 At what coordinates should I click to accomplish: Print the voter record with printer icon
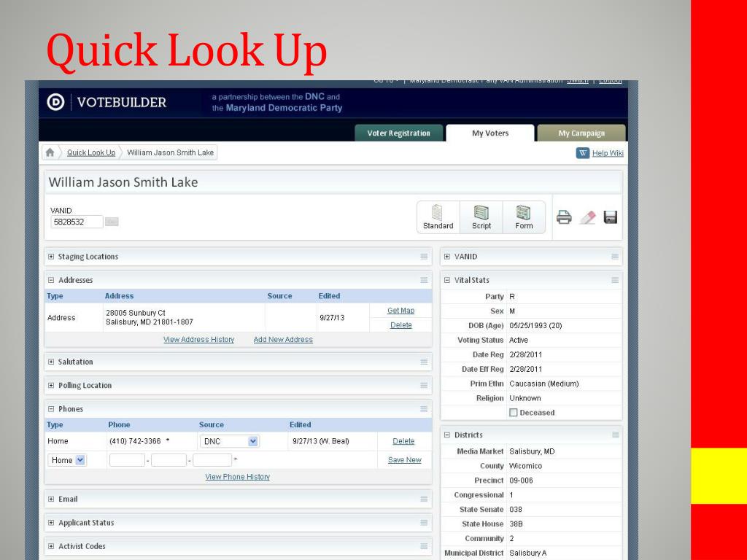[564, 217]
